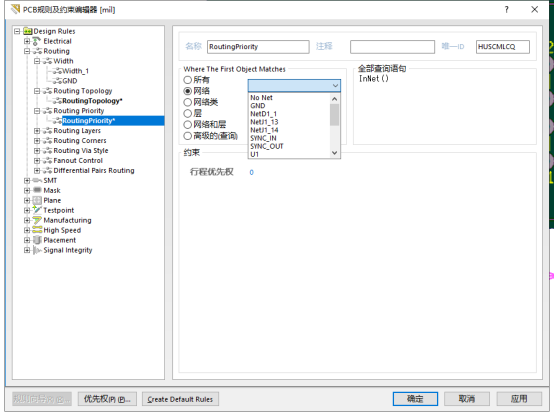Choose SYNC_OUT from the net list
The height and width of the screenshot is (417, 554).
click(x=267, y=146)
